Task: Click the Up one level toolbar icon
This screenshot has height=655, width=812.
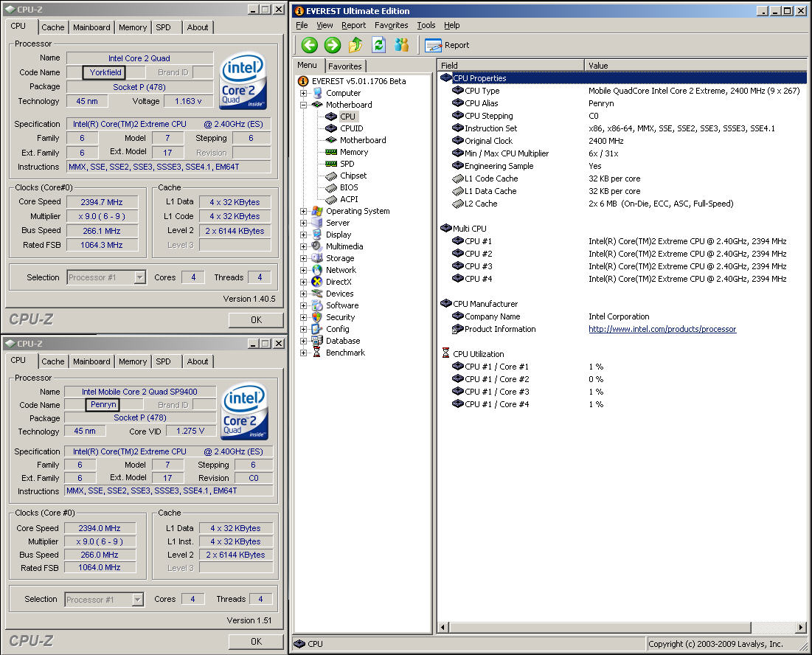Action: (355, 45)
